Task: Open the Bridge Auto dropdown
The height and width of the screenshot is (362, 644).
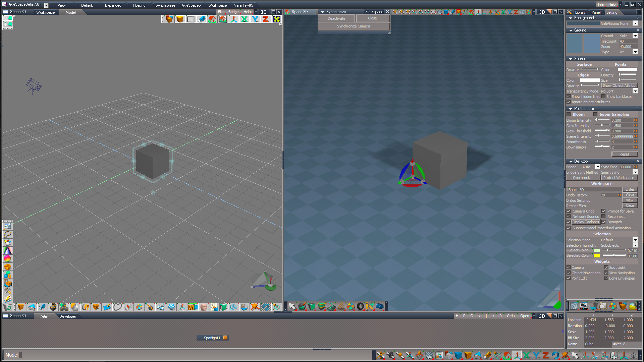Action: tap(597, 167)
